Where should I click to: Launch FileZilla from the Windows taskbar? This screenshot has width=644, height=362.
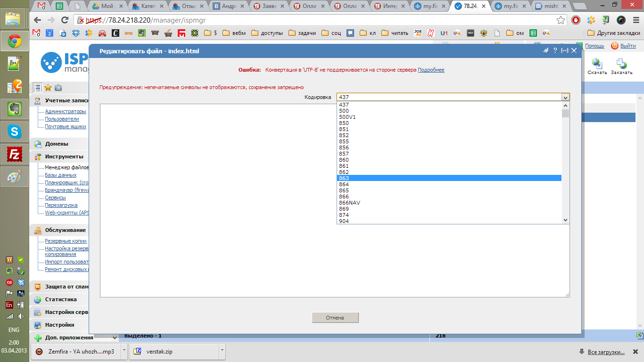pyautogui.click(x=15, y=154)
